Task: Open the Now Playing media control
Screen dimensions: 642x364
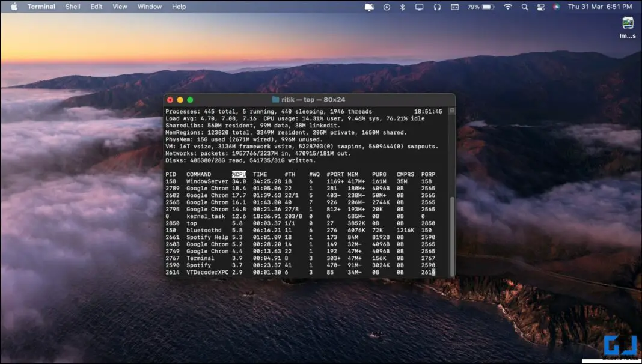Action: (x=386, y=7)
